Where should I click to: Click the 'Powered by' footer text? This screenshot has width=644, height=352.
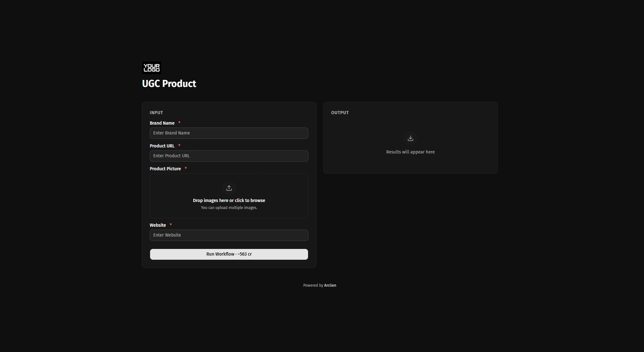[x=313, y=285]
